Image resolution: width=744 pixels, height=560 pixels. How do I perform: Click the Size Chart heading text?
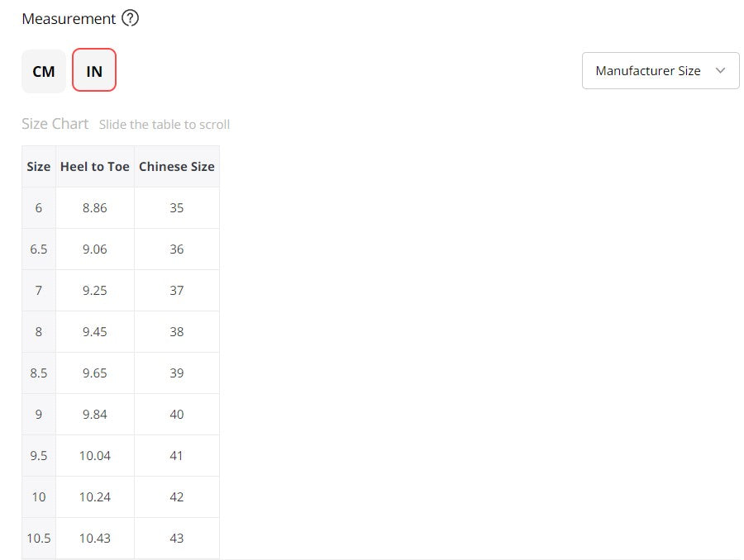click(55, 124)
